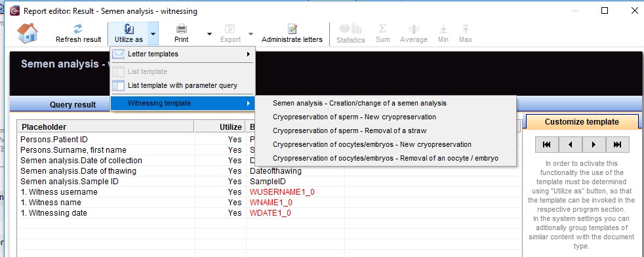Screen dimensions: 644x257
Task: Choose List template with parameter query
Action: tap(183, 85)
